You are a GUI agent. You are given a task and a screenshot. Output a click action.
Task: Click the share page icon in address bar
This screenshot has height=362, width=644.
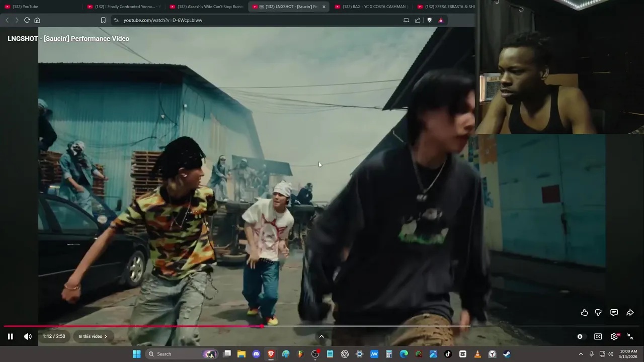click(x=418, y=20)
